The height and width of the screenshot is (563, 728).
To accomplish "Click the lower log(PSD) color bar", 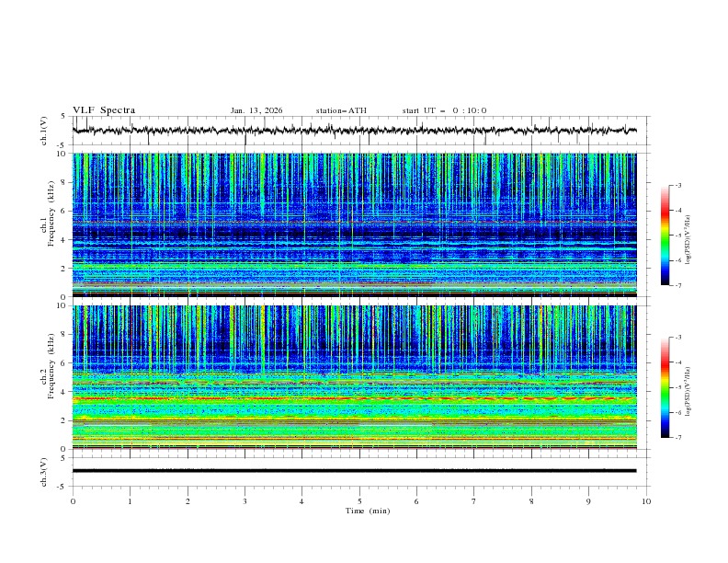I will coord(665,387).
